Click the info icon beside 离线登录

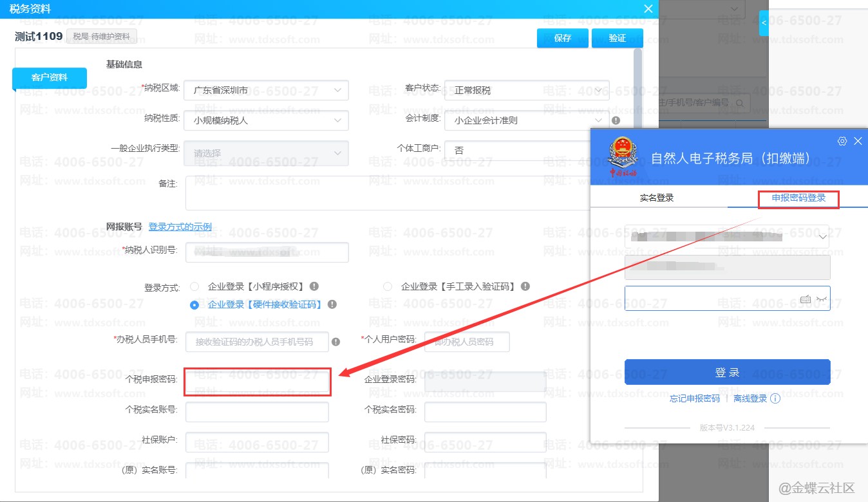pyautogui.click(x=775, y=399)
